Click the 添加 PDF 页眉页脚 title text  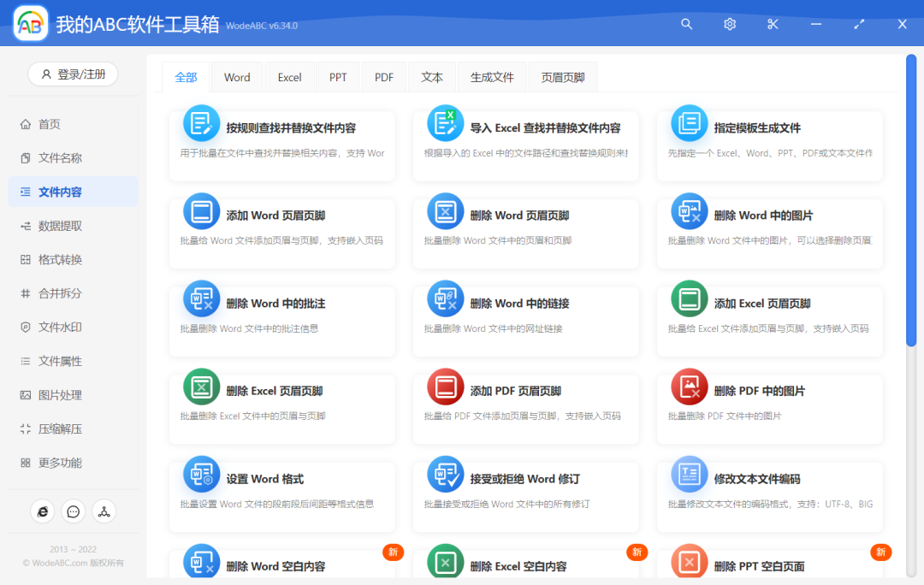(x=516, y=391)
